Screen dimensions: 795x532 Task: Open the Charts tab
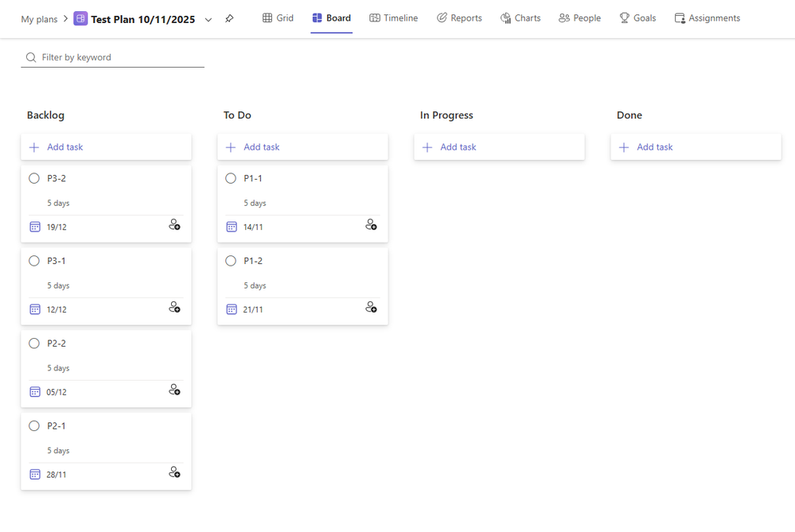tap(520, 18)
